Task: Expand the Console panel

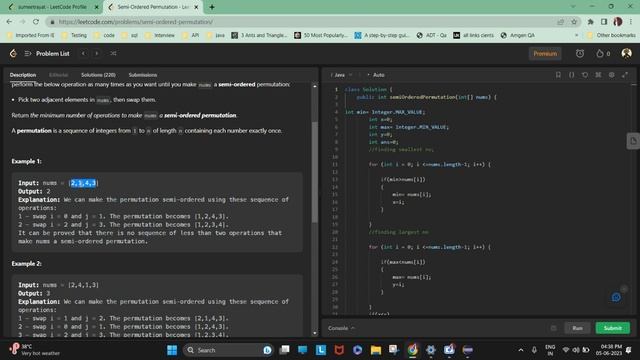Action: pos(341,328)
